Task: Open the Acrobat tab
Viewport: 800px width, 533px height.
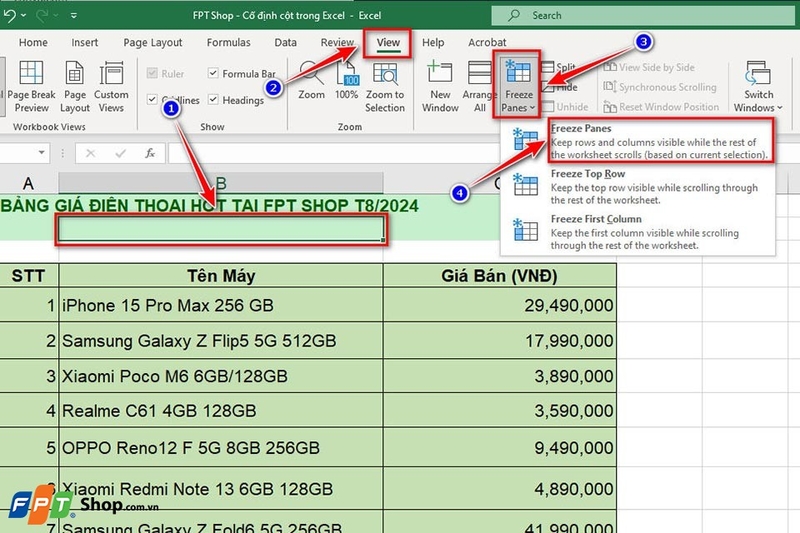Action: coord(487,42)
